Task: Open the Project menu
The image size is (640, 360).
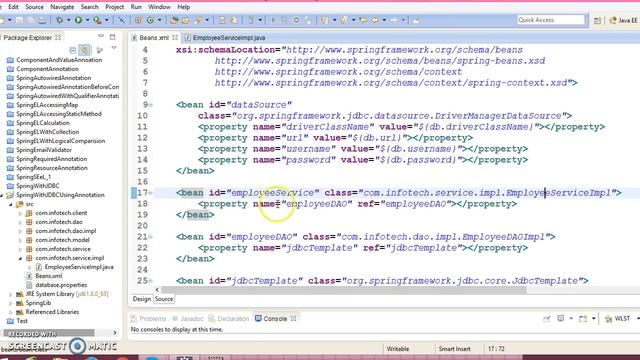Action: (x=114, y=7)
